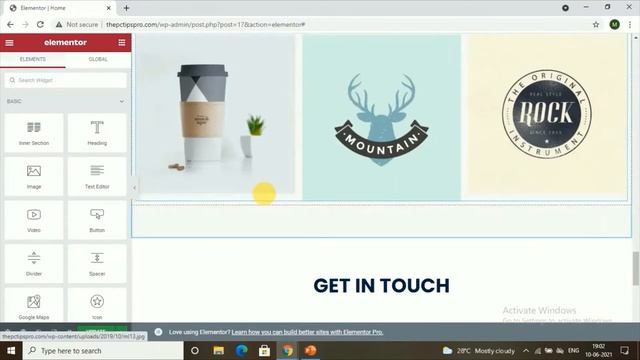Open a new browser tab
The width and height of the screenshot is (640, 360).
[126, 8]
